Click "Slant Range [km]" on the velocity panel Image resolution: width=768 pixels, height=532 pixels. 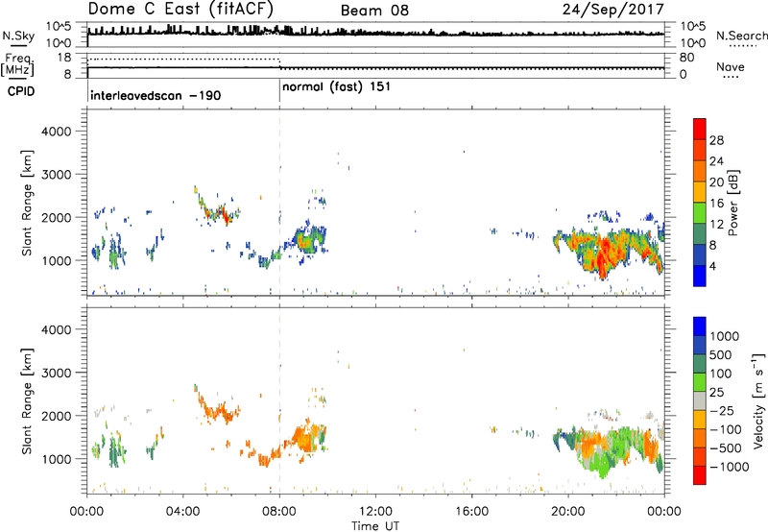coord(27,401)
